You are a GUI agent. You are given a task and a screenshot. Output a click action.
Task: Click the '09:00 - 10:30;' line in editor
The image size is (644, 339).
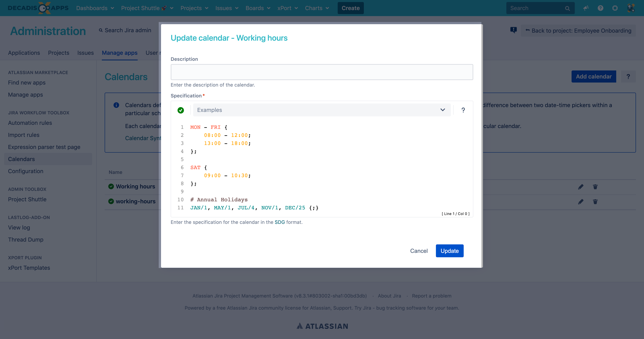227,176
